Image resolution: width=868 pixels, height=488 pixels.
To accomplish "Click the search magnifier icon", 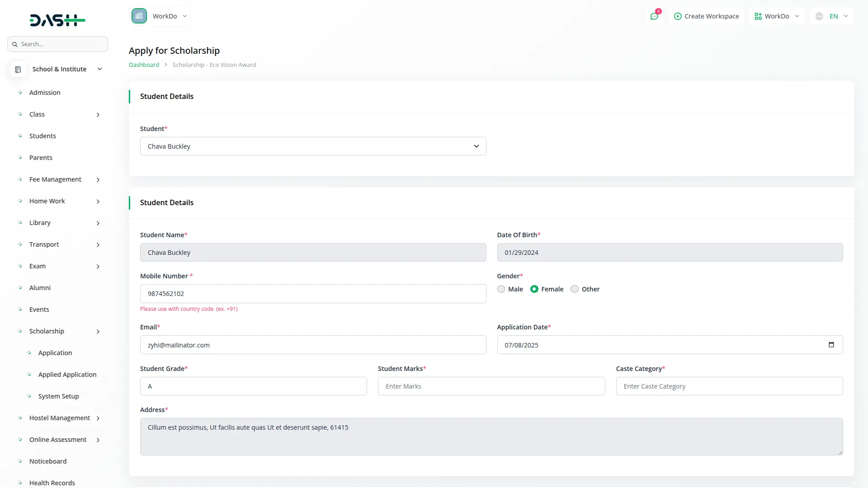I will [15, 44].
